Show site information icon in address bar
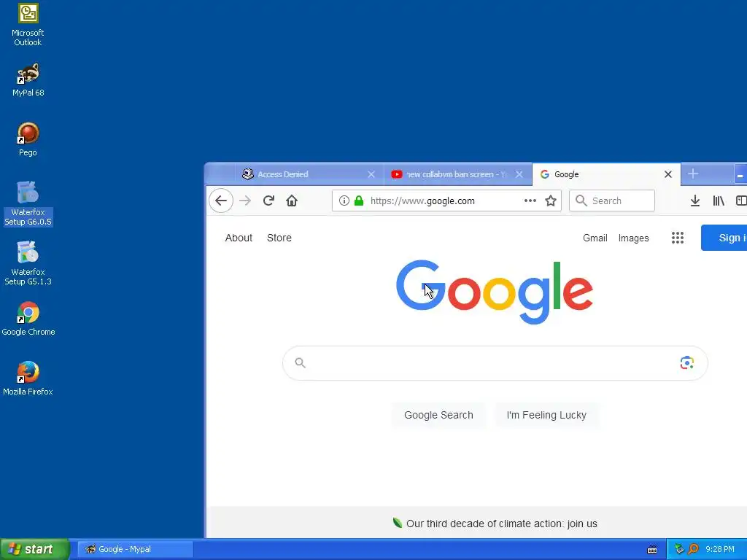747x560 pixels. tap(344, 201)
